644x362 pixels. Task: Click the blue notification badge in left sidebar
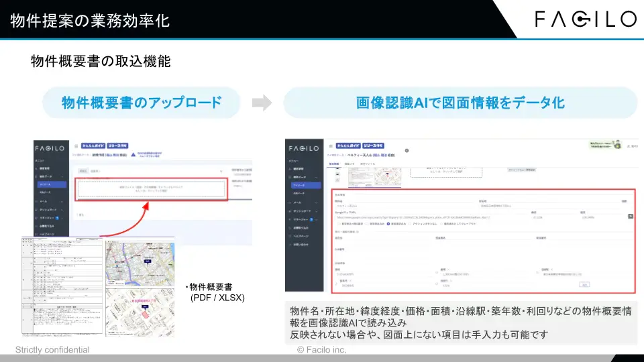pos(58,218)
